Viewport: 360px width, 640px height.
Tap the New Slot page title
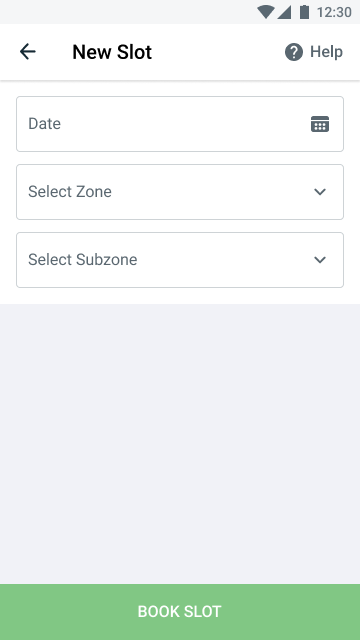point(112,52)
